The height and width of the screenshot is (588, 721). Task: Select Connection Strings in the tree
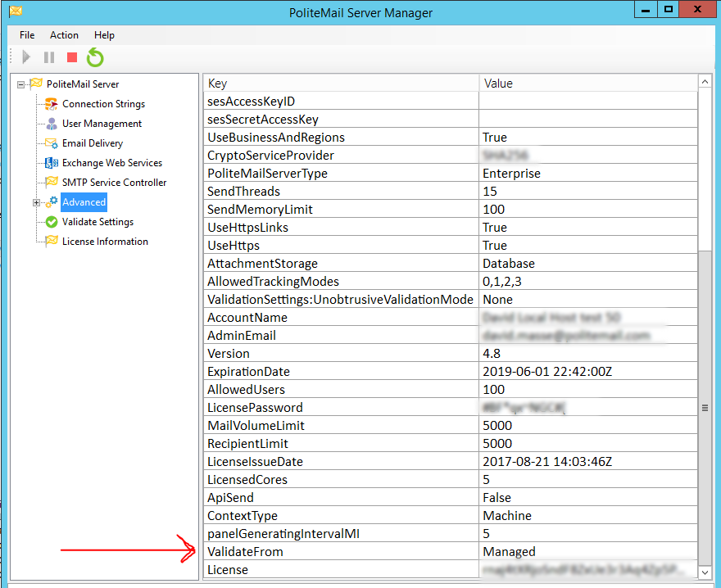click(x=103, y=104)
